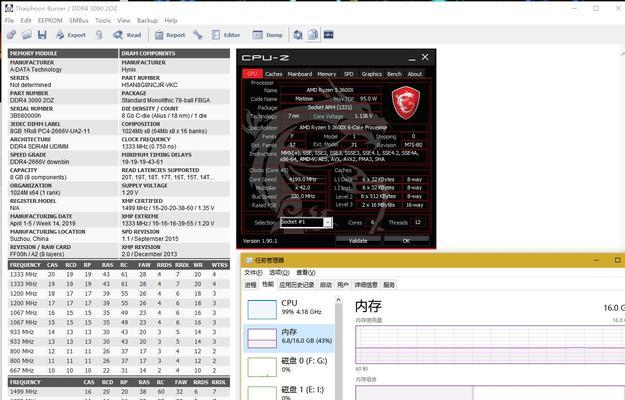Screen dimensions: 625x400
Task: Click the Export toolbar button
Action: pos(71,35)
